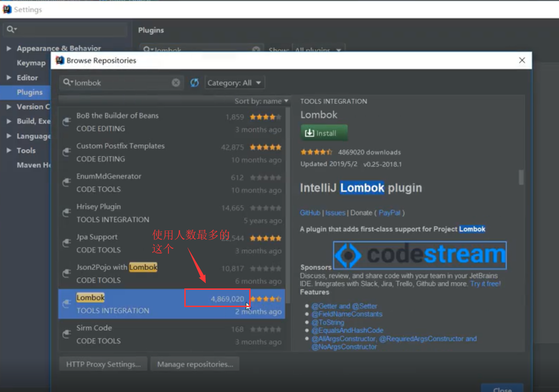The image size is (559, 392).
Task: Click the plugin icon for BoB the Builder of Beans
Action: tap(67, 122)
